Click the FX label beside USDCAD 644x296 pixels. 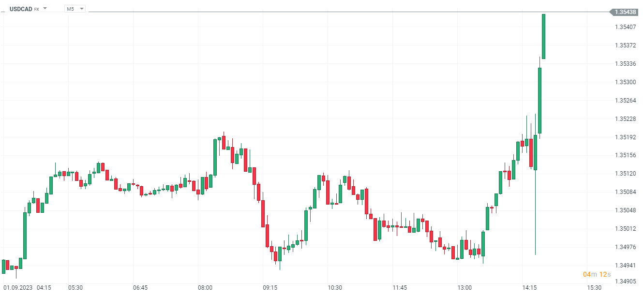click(x=36, y=9)
